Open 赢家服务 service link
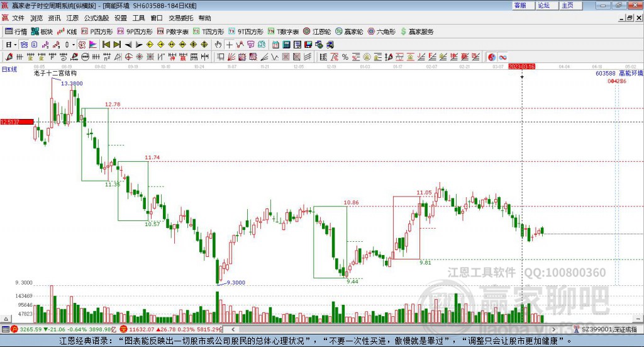644x347 pixels. coord(417,31)
